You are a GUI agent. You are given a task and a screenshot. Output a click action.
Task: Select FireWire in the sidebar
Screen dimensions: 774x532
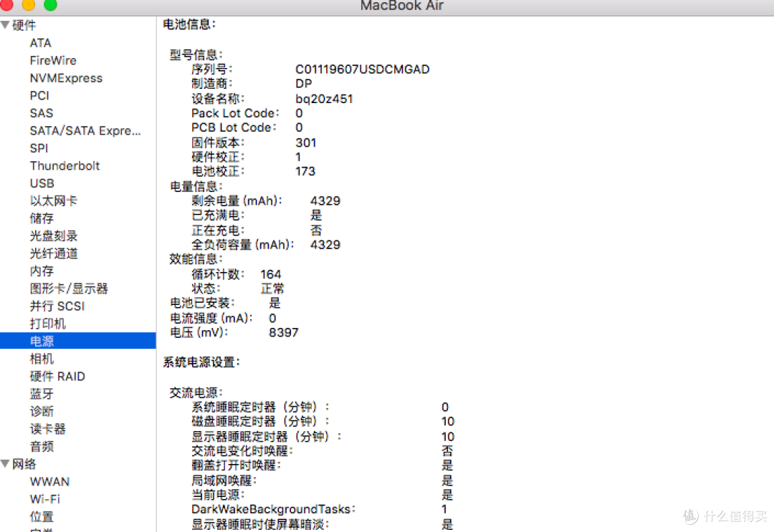(x=53, y=61)
